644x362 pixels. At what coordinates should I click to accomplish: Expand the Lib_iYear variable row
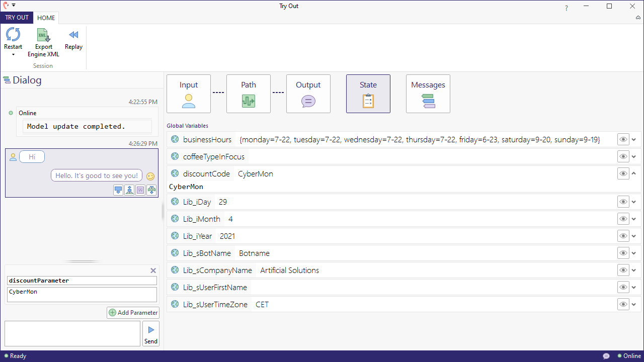(633, 236)
